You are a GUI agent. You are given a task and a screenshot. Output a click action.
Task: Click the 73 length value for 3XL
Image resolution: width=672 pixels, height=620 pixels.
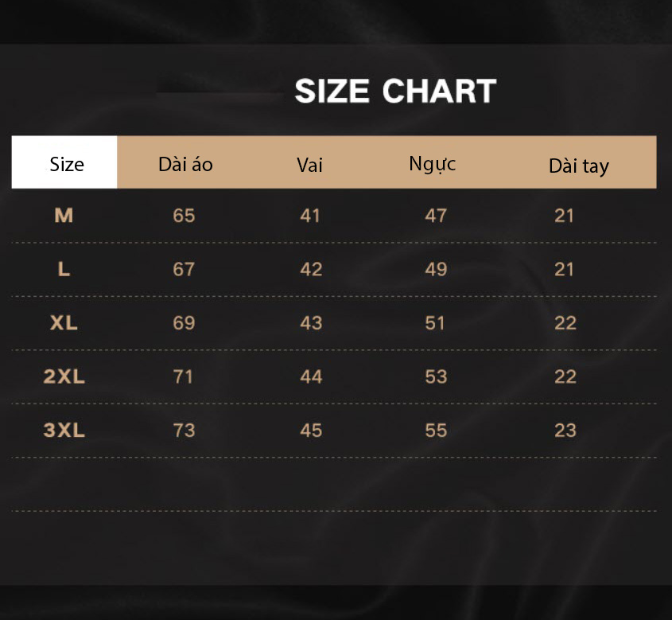[x=184, y=430]
